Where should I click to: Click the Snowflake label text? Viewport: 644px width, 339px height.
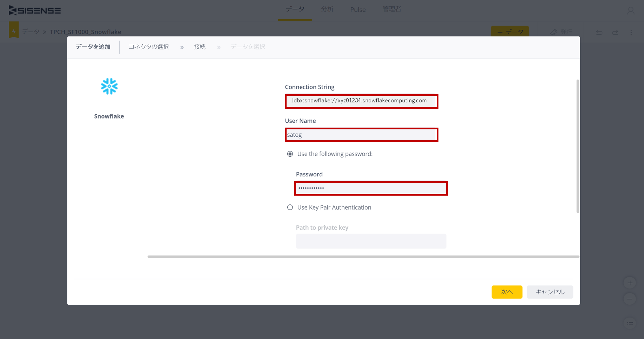(109, 116)
